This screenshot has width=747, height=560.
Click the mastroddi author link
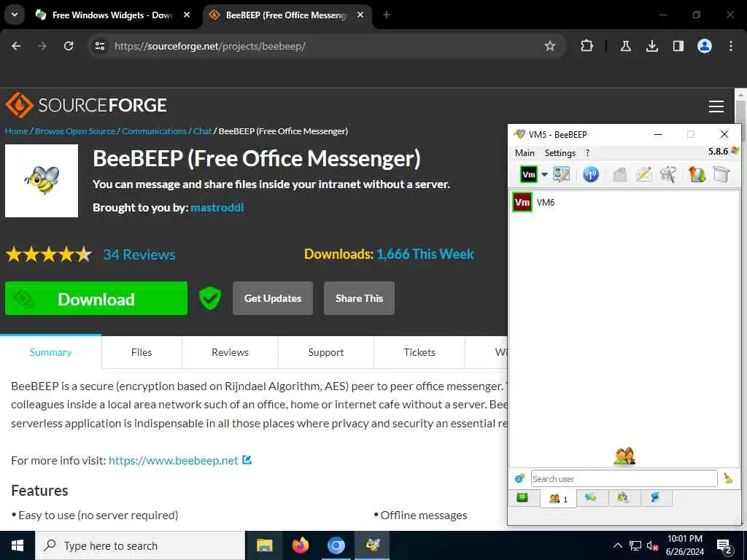217,208
